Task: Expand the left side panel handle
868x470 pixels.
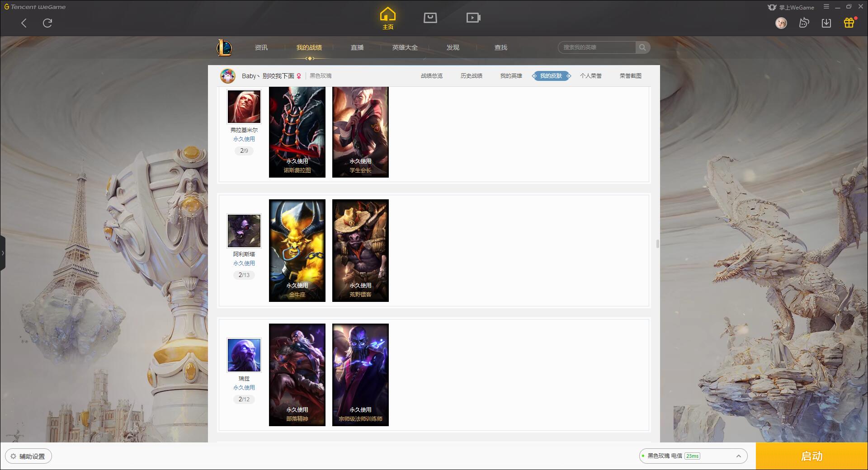Action: coord(3,253)
